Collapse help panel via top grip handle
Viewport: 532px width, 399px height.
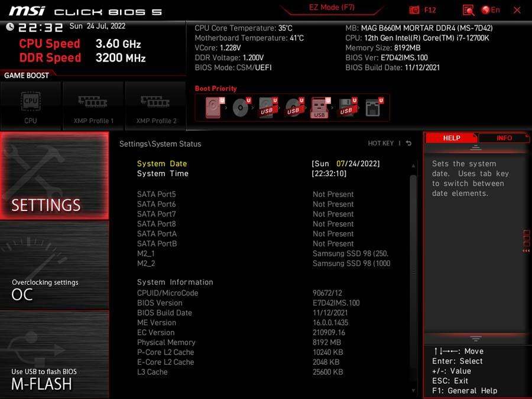coord(476,148)
